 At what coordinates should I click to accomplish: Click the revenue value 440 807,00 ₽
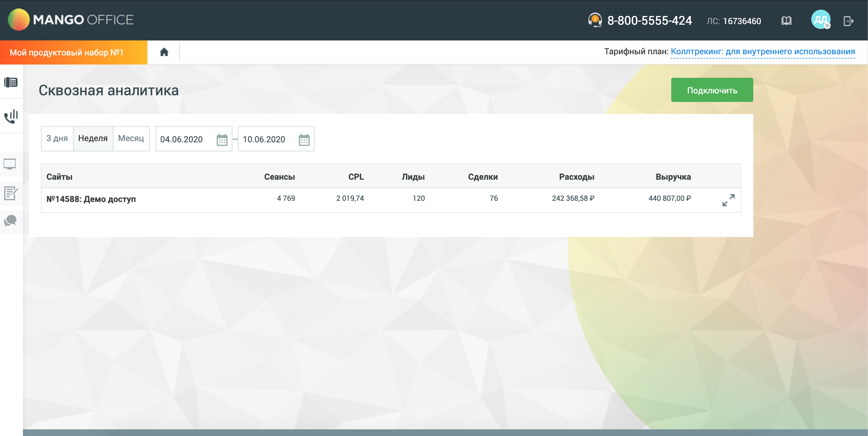click(669, 198)
